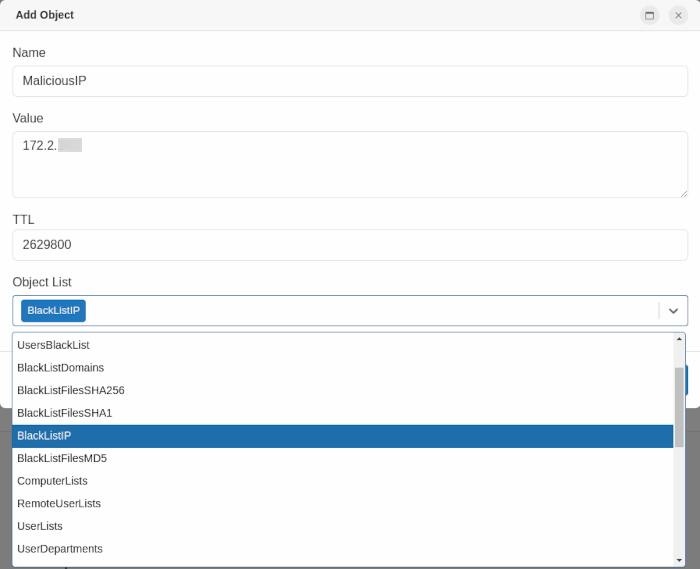Image resolution: width=700 pixels, height=569 pixels.
Task: Click the Value text area
Action: (349, 164)
